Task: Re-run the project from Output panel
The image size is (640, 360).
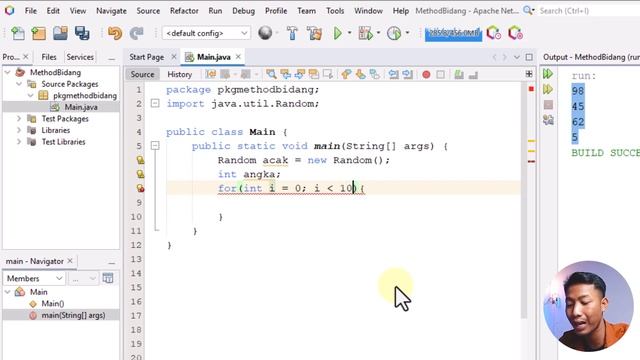Action: (x=548, y=74)
